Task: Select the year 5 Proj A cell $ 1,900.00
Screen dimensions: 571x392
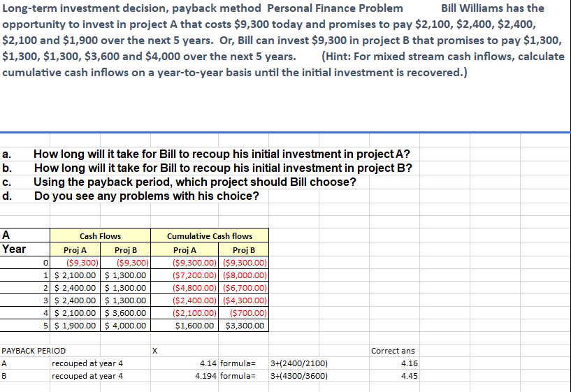Action: [75, 326]
